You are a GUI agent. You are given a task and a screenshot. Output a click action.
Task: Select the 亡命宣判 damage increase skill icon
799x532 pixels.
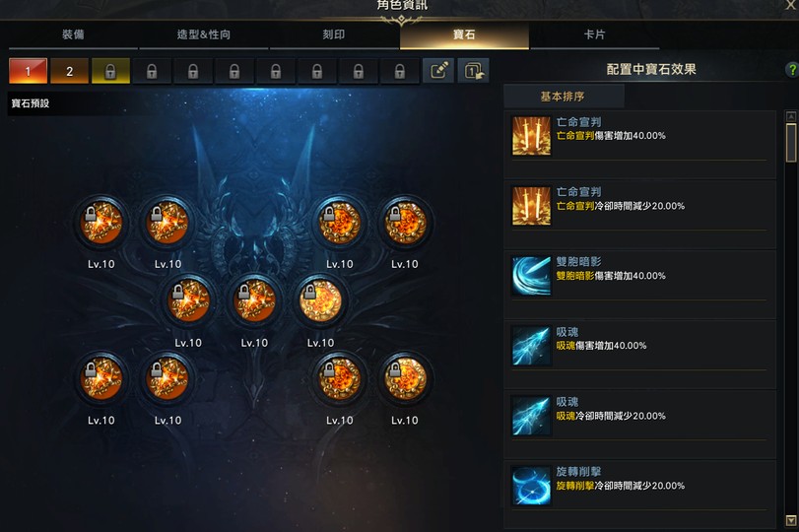point(531,136)
